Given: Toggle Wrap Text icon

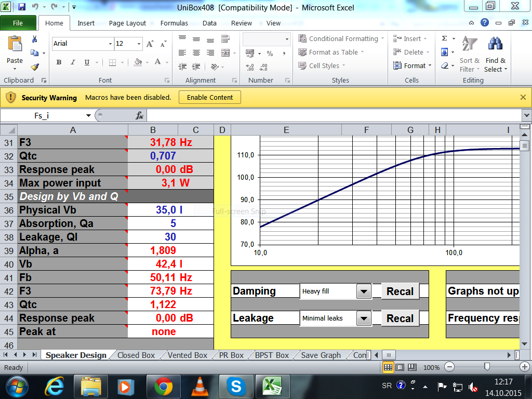Looking at the screenshot, I should (225, 38).
